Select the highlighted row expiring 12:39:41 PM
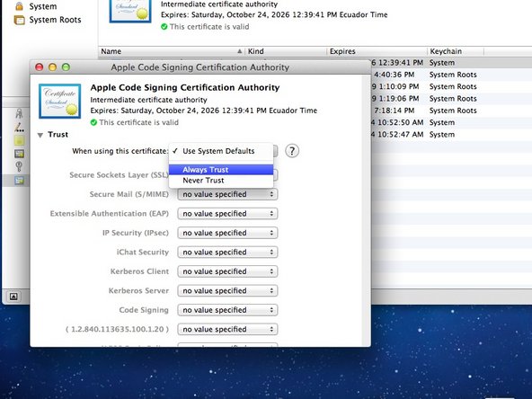Screen dimensions: 532x399 click(452, 63)
